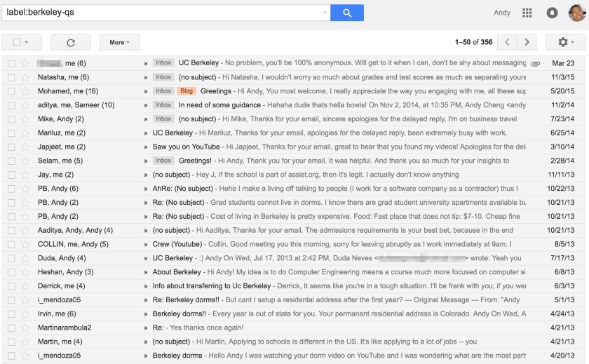Image resolution: width=589 pixels, height=364 pixels.
Task: Star the email from Natasha
Action: click(x=25, y=77)
